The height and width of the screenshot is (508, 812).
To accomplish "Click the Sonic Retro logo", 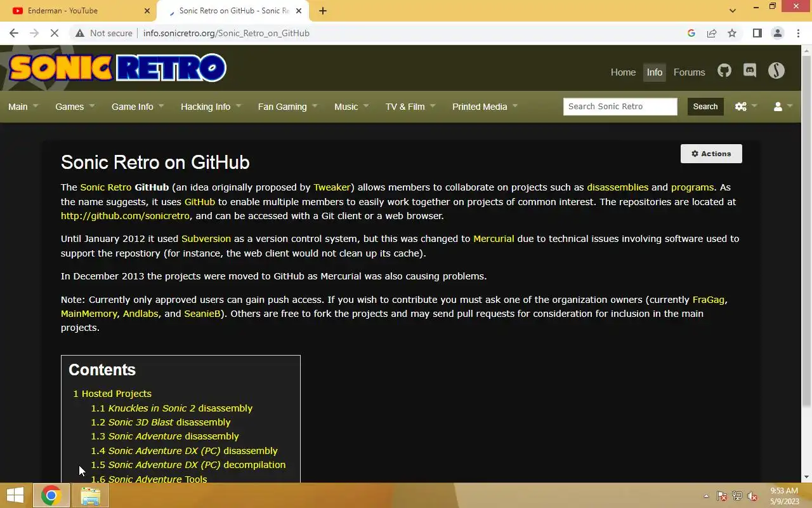I will coord(117,67).
